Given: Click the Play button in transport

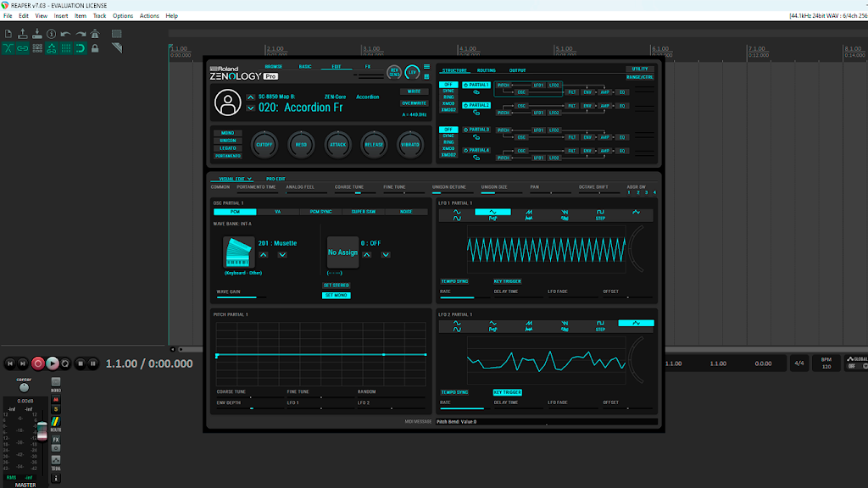Looking at the screenshot, I should pos(52,363).
